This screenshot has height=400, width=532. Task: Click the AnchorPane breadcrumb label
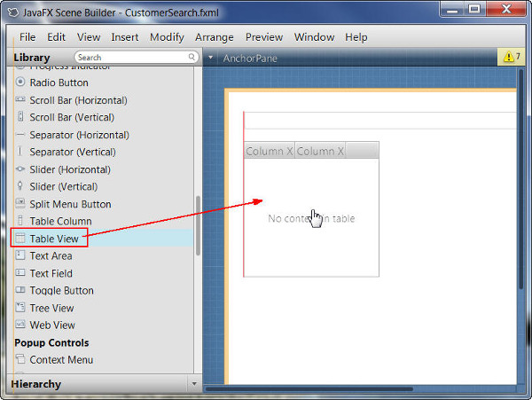(x=250, y=59)
